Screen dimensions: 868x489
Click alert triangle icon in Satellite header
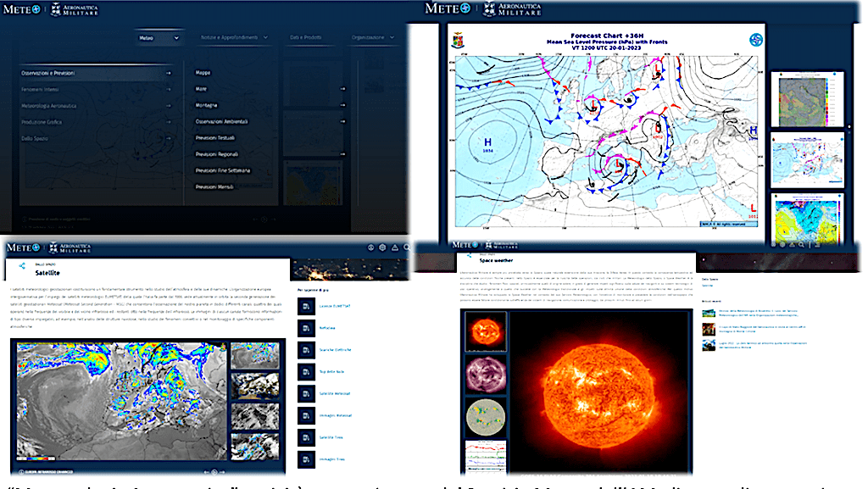(395, 247)
